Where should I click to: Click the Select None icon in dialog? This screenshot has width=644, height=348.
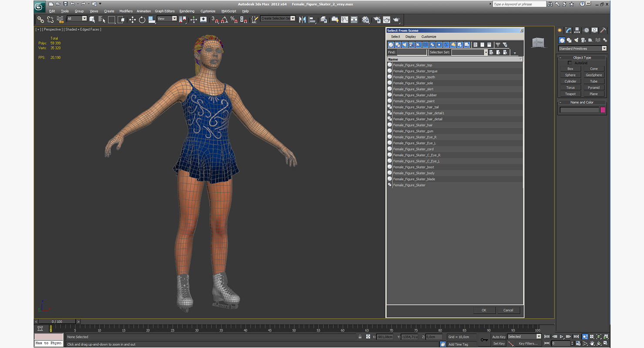(482, 45)
